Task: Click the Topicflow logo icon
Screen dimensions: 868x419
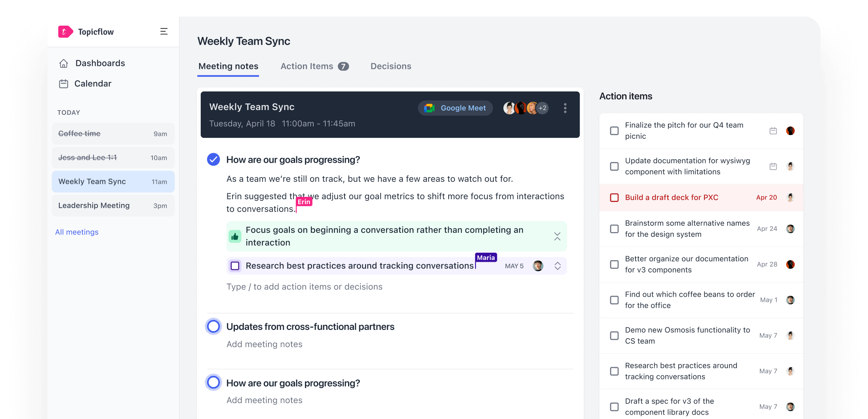Action: coord(65,32)
